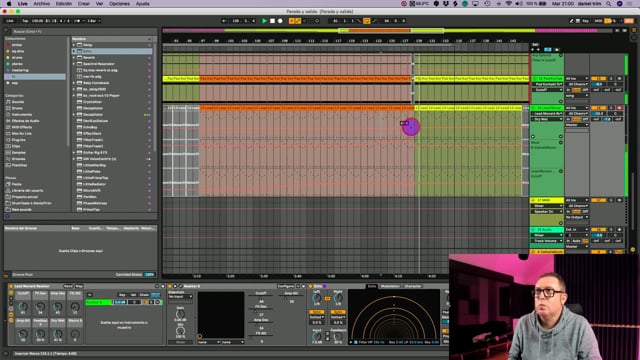
Task: Expand the Spectral Resonator folder
Action: pyautogui.click(x=74, y=64)
